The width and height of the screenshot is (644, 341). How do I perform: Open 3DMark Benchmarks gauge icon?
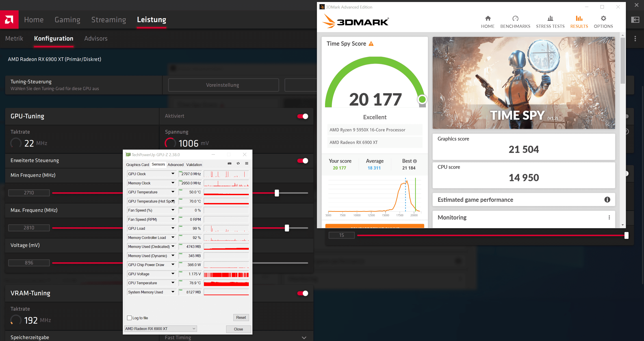(x=515, y=18)
